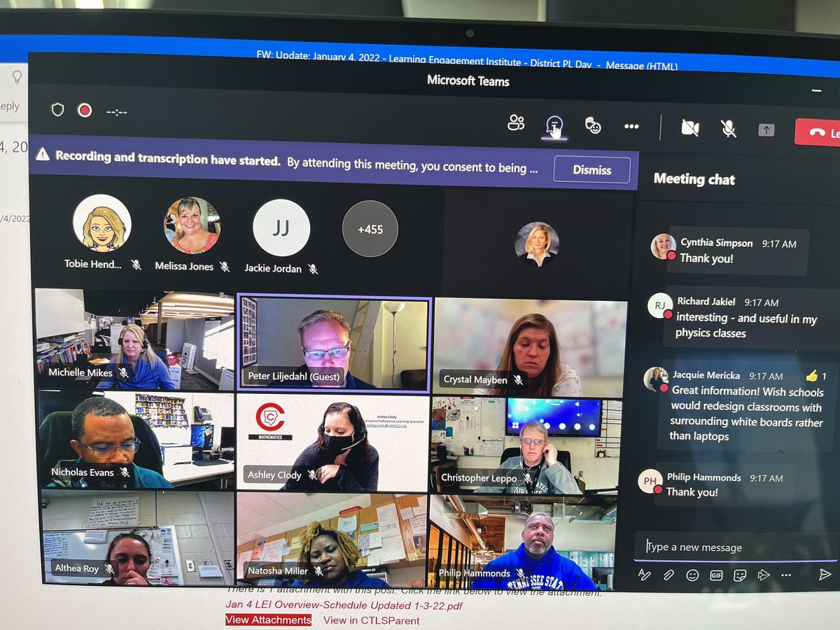Dismiss the recording and transcription notification
840x630 pixels.
pyautogui.click(x=591, y=169)
